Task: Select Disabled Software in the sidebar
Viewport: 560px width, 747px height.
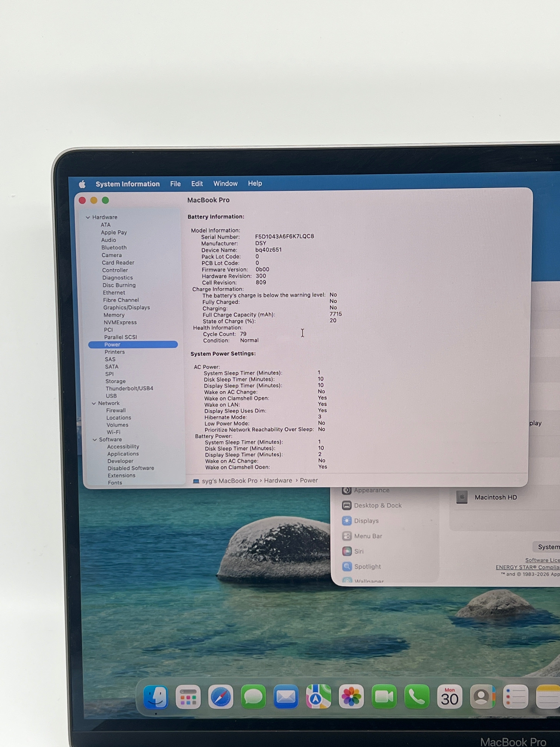Action: point(131,468)
